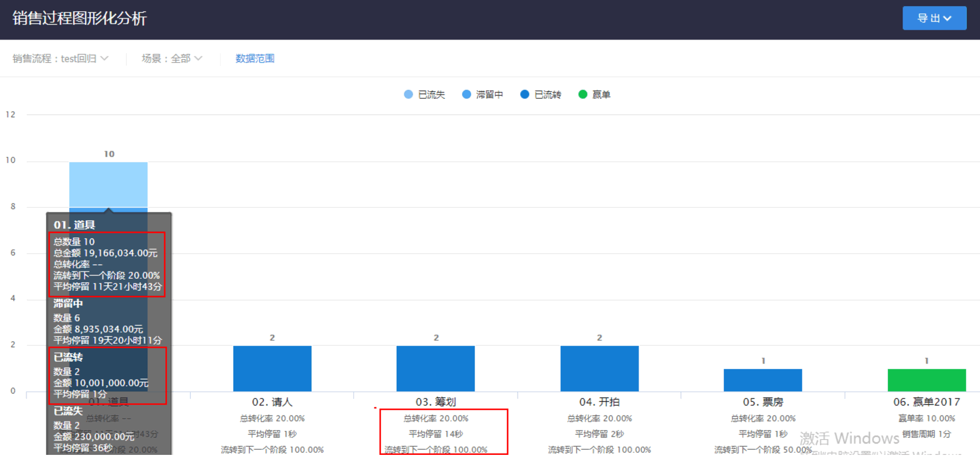Select the 03. 筹划 blue bar
Image resolution: width=980 pixels, height=460 pixels.
pos(435,368)
